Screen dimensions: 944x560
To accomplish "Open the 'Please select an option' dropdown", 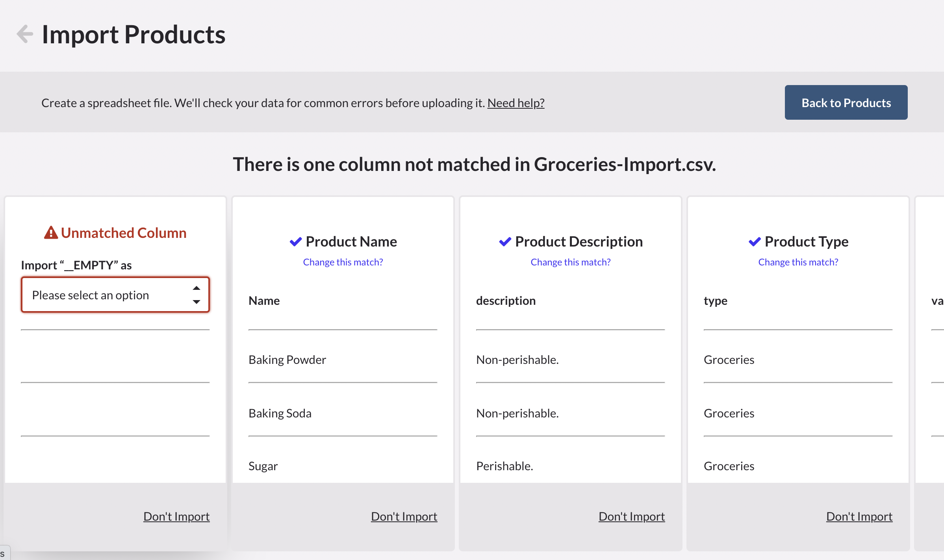I will (115, 295).
